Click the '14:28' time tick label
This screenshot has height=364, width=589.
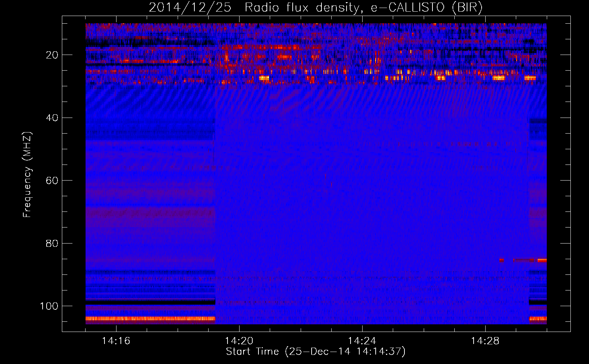coord(485,341)
